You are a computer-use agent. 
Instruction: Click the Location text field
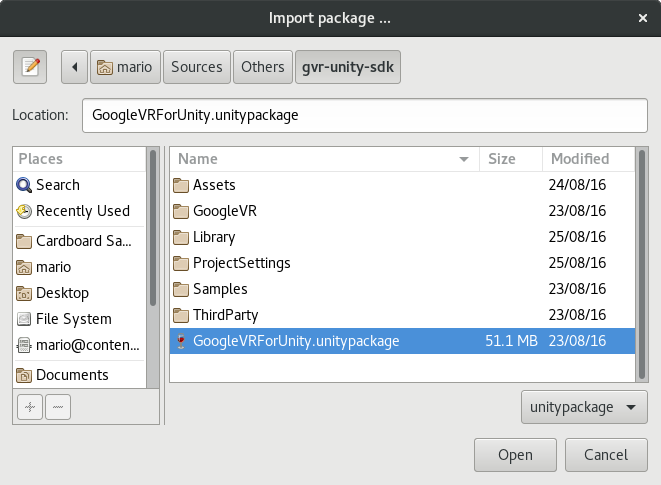pyautogui.click(x=364, y=115)
